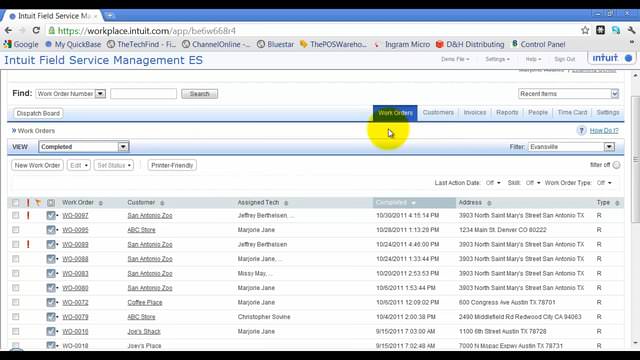
Task: Open the VIEW Completed dropdown
Action: [84, 147]
